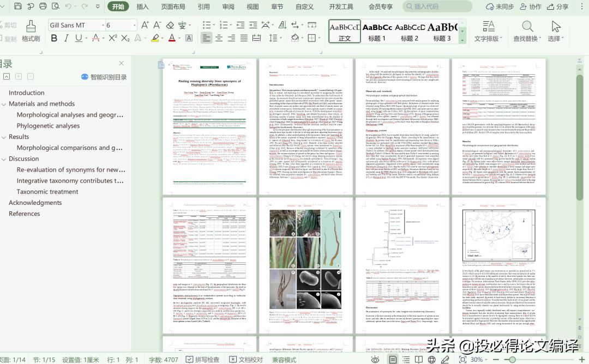Click the 分享 (Share) button
Screen dimensions: 589x364
tap(558, 7)
